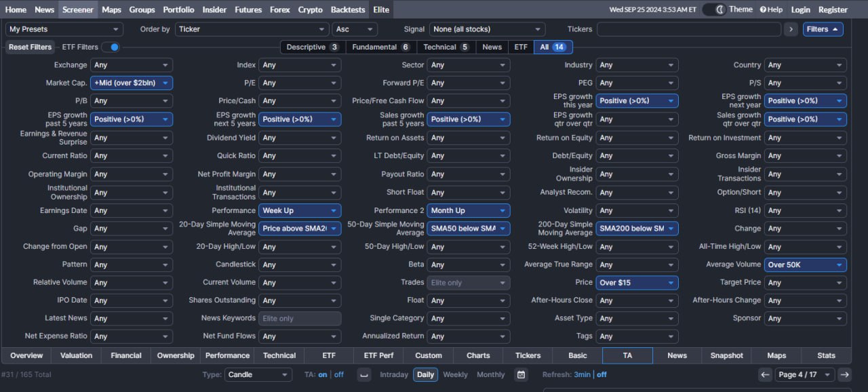Open the calendar date icon near Monthly

click(521, 374)
